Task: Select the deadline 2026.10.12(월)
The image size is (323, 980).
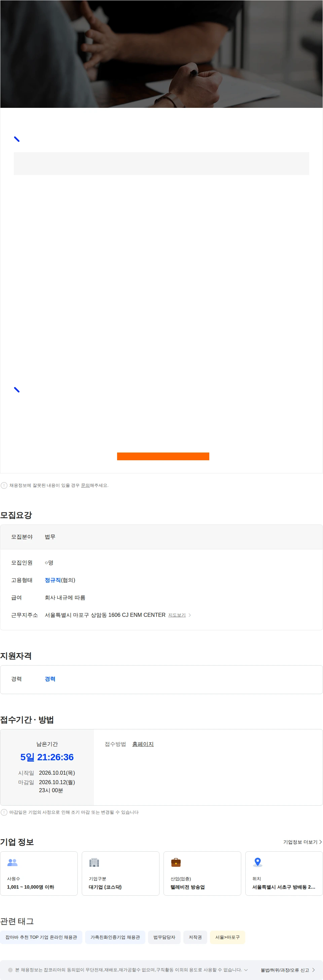Action: pyautogui.click(x=57, y=782)
